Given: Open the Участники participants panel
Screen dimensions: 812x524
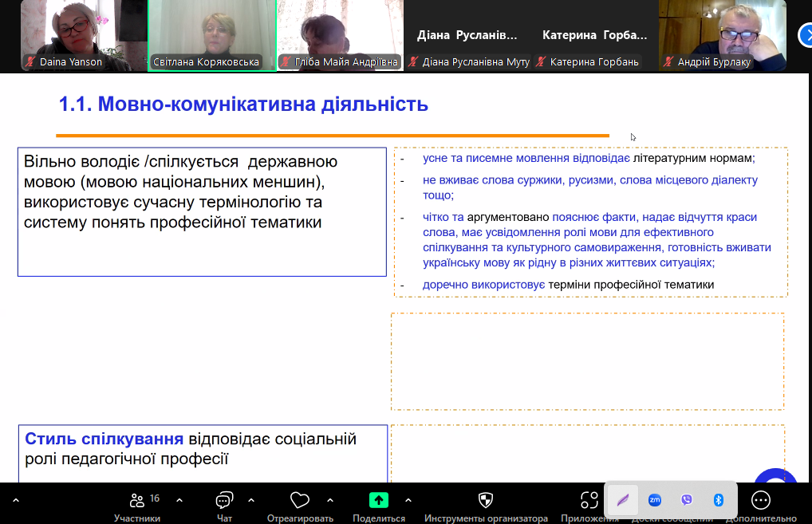Looking at the screenshot, I should point(137,501).
